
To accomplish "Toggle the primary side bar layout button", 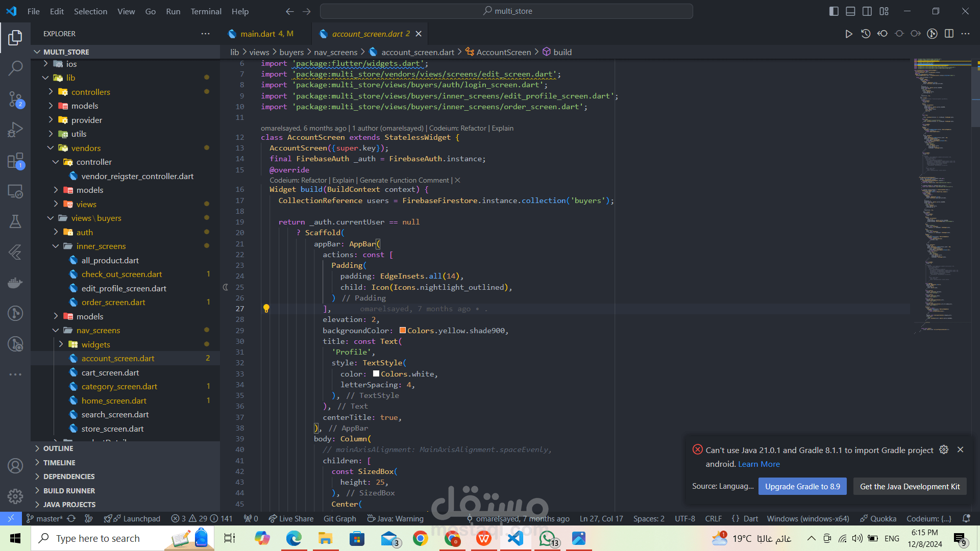I will (834, 11).
